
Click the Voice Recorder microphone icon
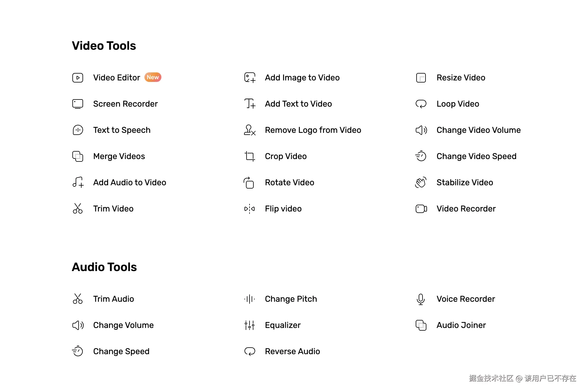pyautogui.click(x=421, y=299)
